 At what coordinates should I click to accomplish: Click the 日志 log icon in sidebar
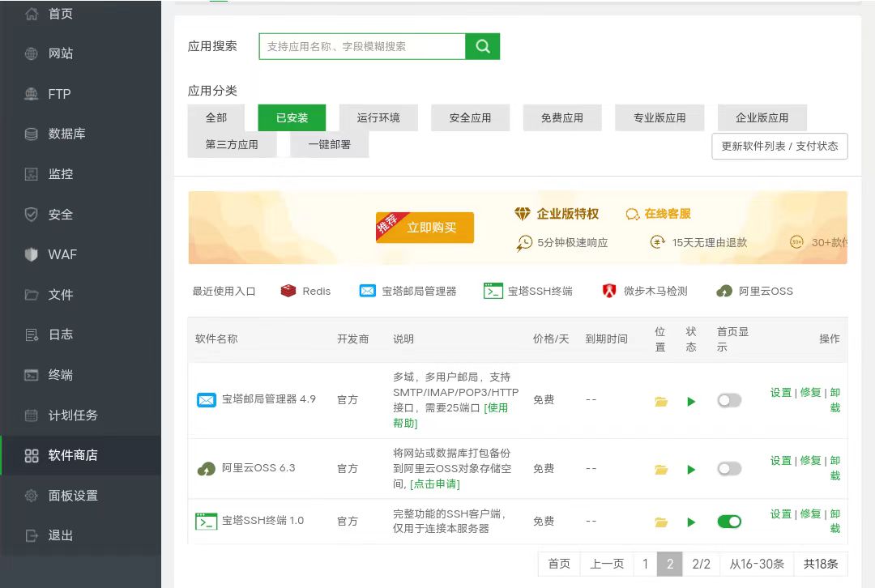point(32,334)
